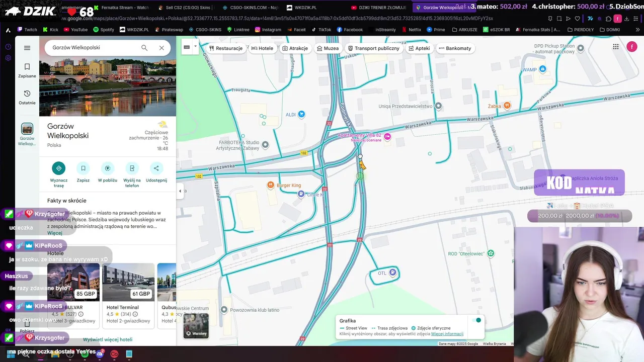The height and width of the screenshot is (362, 644).
Task: Open the DOMKI bookmarks folder
Action: [x=609, y=30]
